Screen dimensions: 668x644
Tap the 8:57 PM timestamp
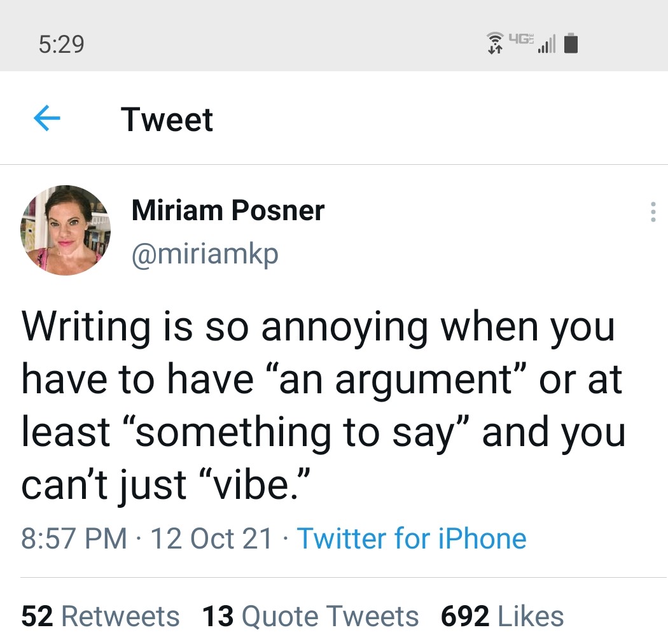[x=74, y=538]
